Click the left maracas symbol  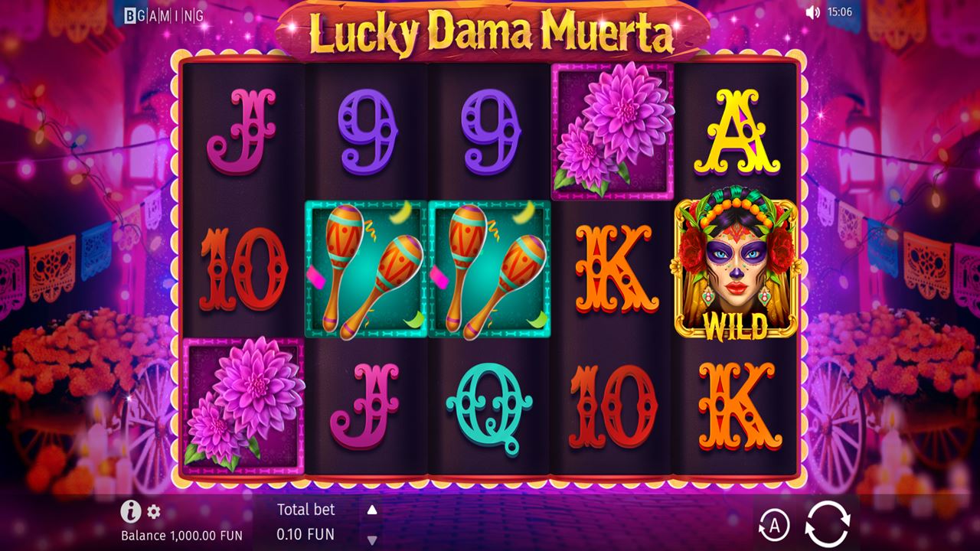pyautogui.click(x=366, y=269)
